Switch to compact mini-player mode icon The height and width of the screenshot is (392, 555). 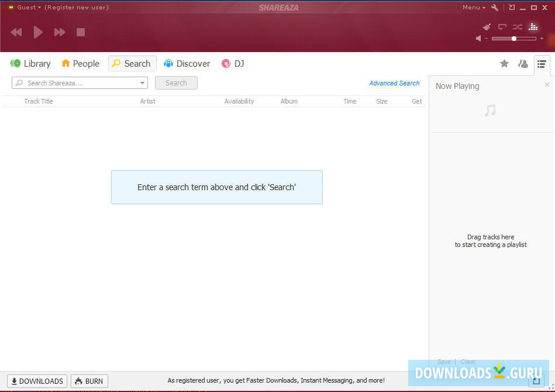(x=512, y=7)
